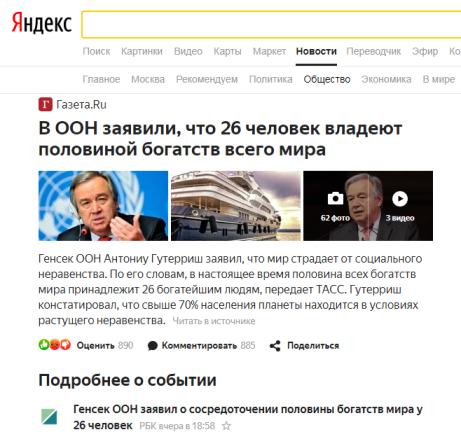Open the 62 фото camera icon
This screenshot has width=461, height=439.
pos(335,198)
